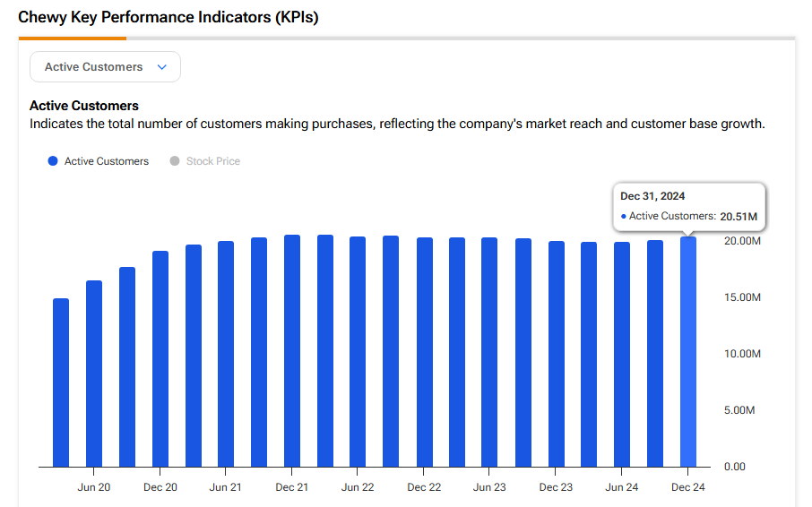
Task: Click the bar above Dec 22
Action: pyautogui.click(x=425, y=352)
